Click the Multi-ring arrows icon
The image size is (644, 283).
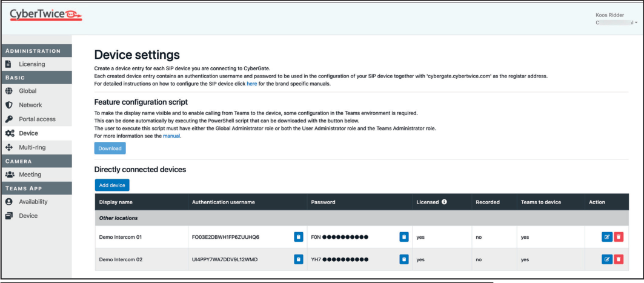pos(10,147)
